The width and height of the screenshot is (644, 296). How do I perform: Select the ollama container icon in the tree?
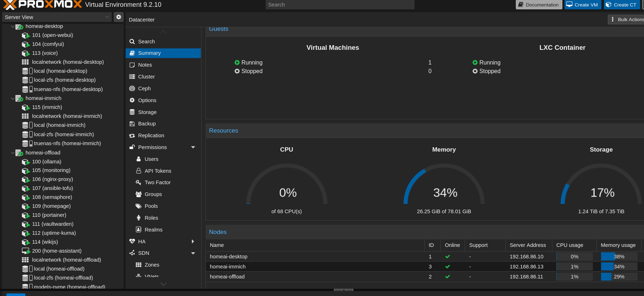[26, 162]
